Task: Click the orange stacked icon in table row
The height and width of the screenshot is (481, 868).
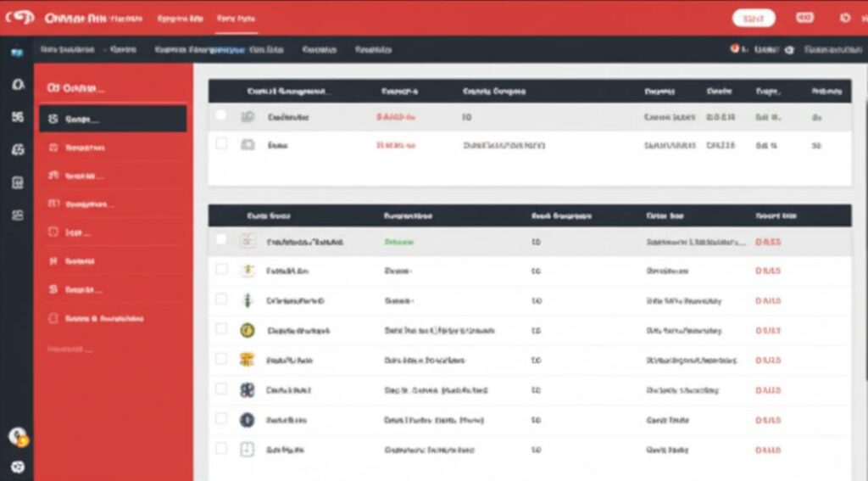Action: [x=247, y=361]
